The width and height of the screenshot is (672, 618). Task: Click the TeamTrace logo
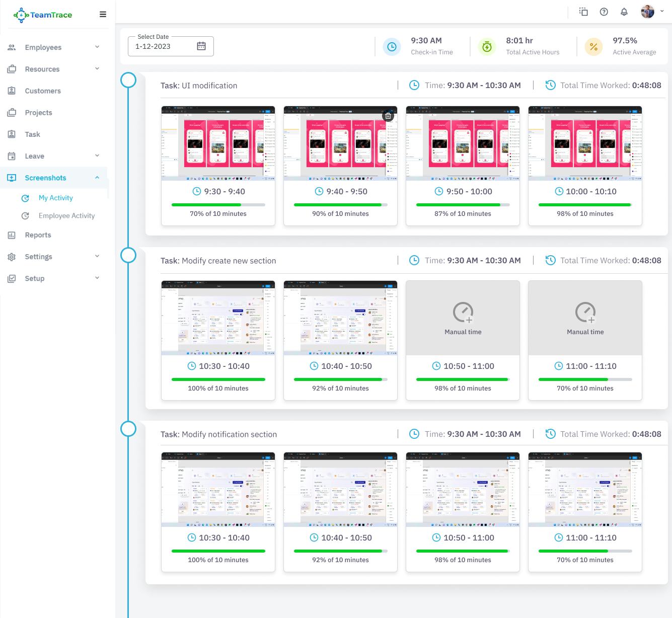[43, 15]
